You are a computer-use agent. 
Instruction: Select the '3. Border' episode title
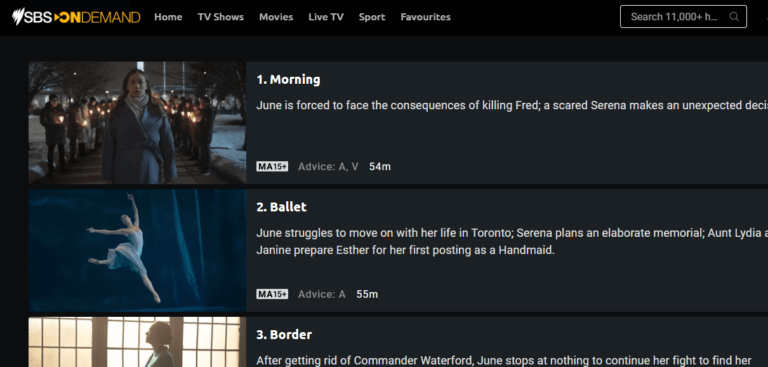284,335
